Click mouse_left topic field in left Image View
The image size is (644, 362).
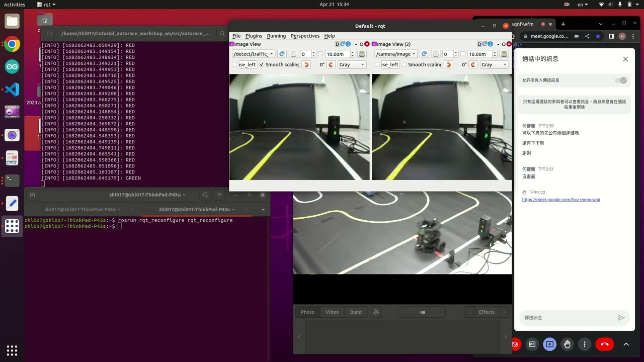pos(248,64)
